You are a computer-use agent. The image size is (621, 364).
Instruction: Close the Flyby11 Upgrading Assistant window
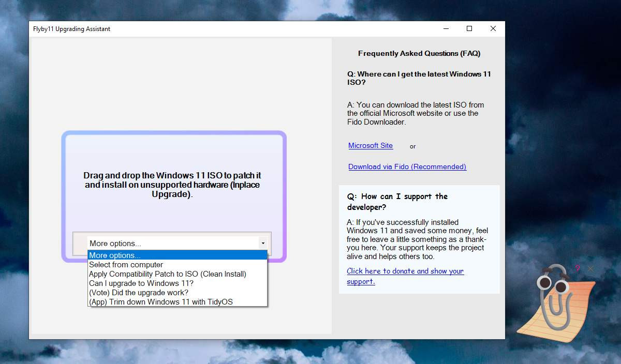pyautogui.click(x=493, y=29)
